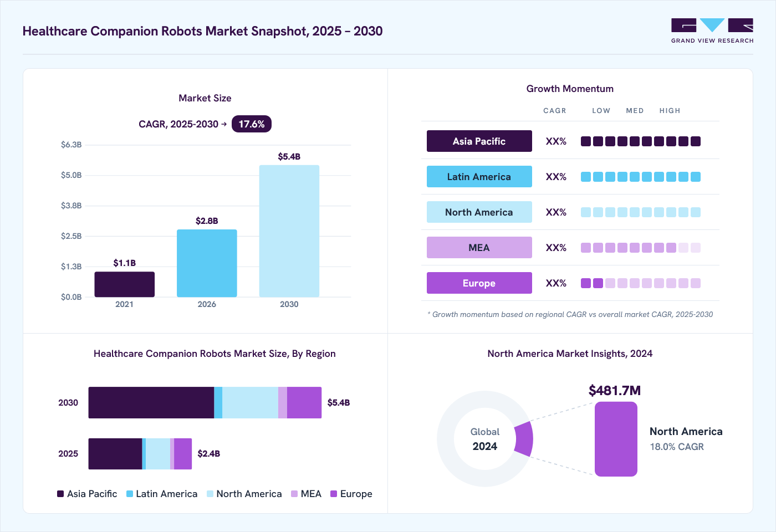Image resolution: width=776 pixels, height=532 pixels.
Task: Select the 2030 market size bar
Action: (289, 231)
